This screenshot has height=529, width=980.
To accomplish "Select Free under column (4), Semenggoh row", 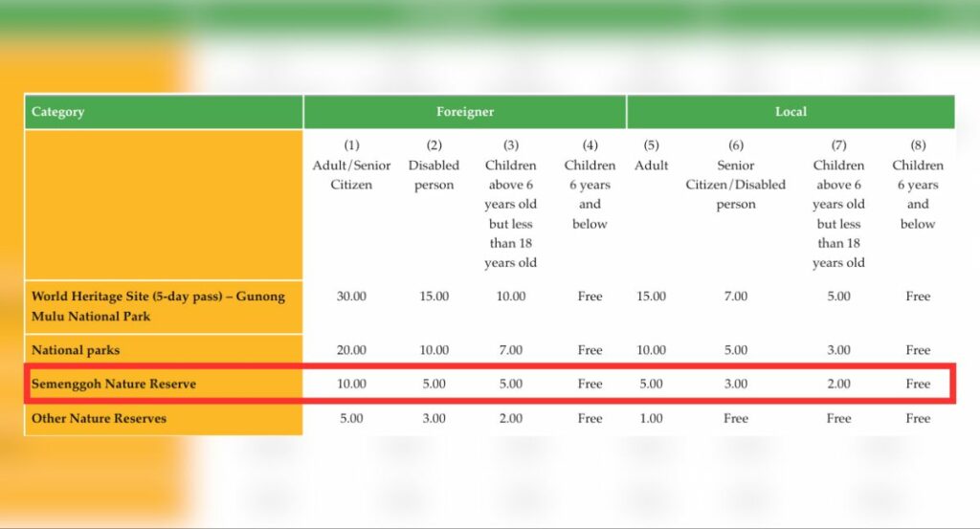I will [590, 384].
